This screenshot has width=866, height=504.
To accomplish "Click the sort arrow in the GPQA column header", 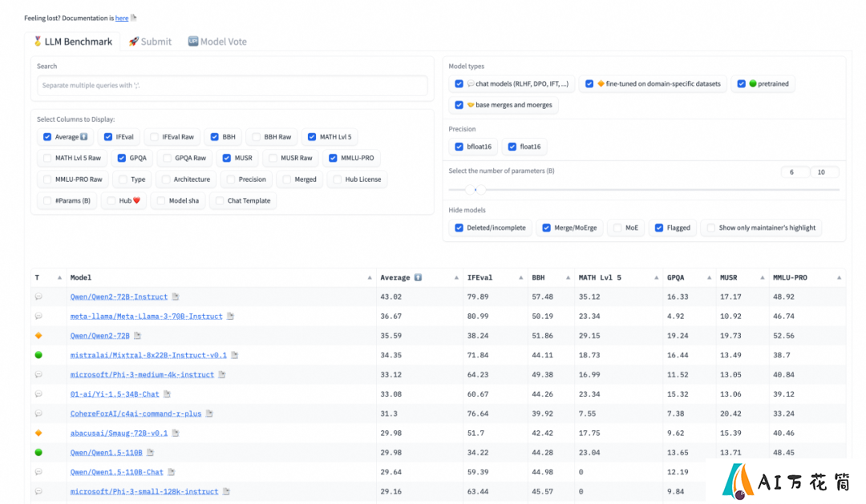I will (709, 278).
